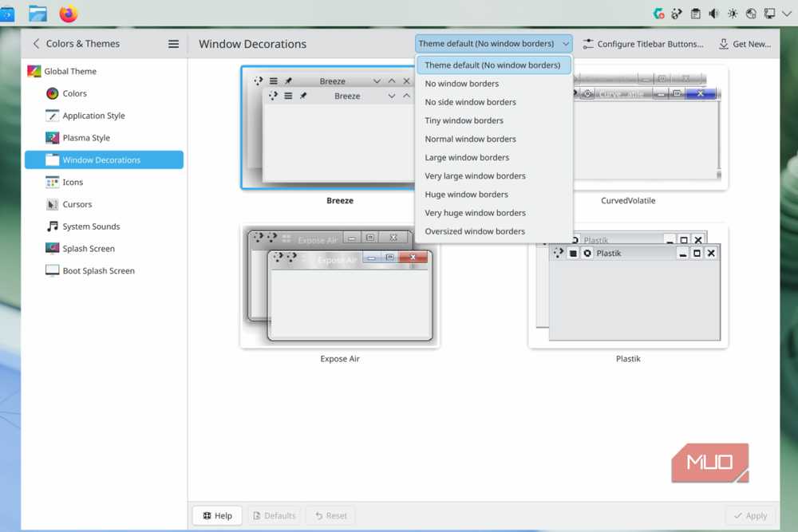The image size is (798, 532).
Task: Choose Very huge window borders option
Action: click(x=494, y=213)
